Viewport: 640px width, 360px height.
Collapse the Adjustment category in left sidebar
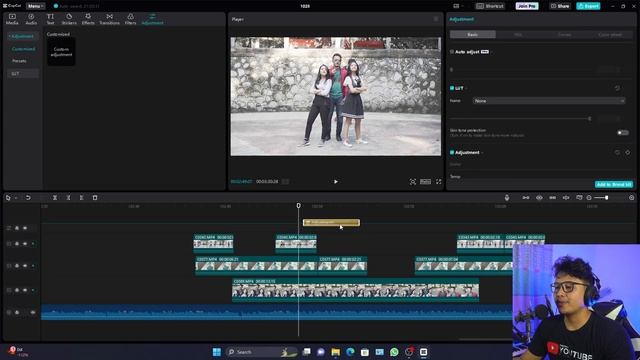tap(21, 36)
